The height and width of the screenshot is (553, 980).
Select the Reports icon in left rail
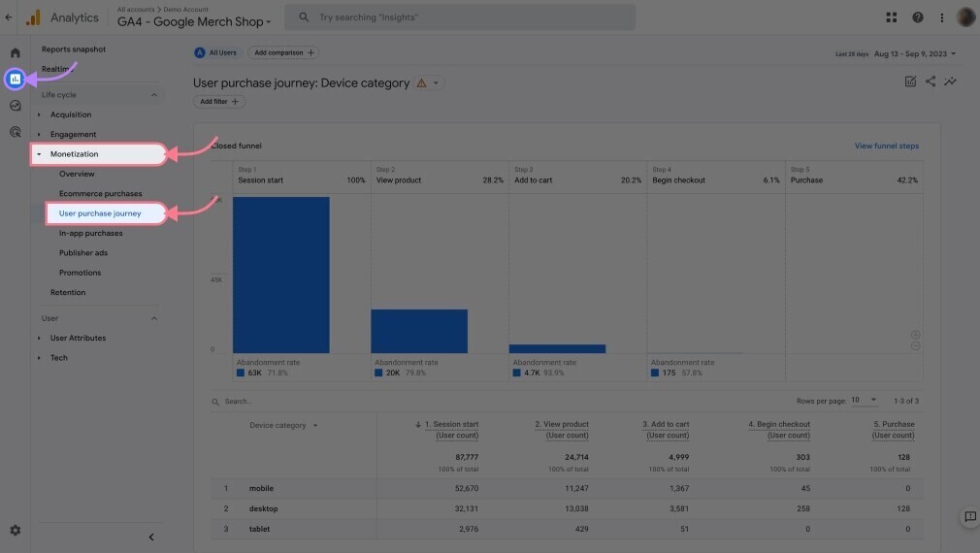pos(15,79)
